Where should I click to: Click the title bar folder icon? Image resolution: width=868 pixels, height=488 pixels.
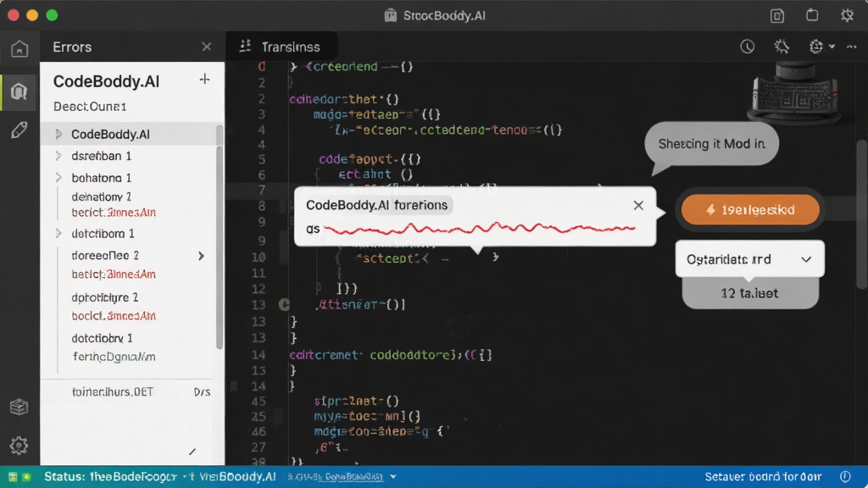pyautogui.click(x=812, y=15)
